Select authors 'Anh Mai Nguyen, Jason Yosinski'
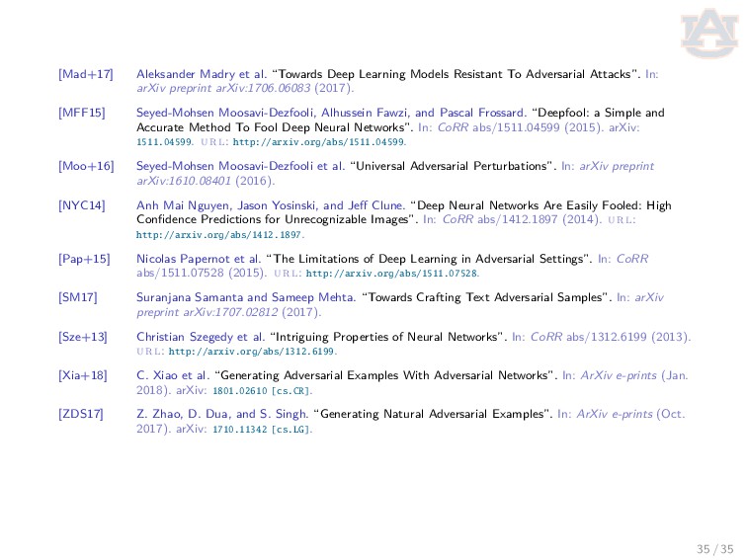The width and height of the screenshot is (747, 560). (227, 205)
